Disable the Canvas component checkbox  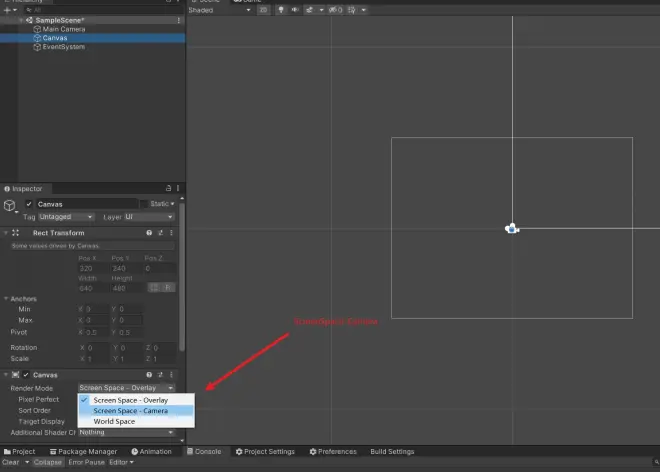point(26,375)
